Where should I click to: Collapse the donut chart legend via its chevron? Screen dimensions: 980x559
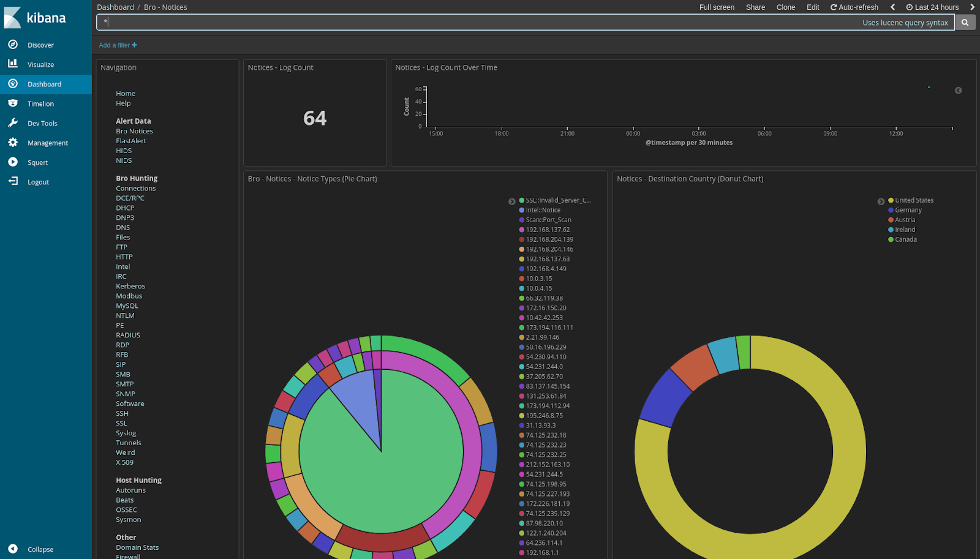pos(881,201)
